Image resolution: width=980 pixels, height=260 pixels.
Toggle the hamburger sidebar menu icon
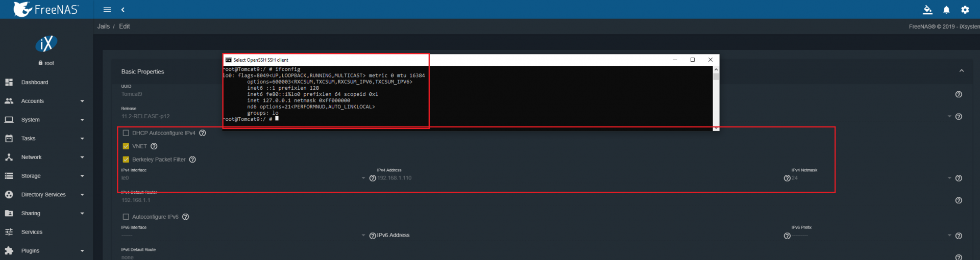click(x=107, y=10)
